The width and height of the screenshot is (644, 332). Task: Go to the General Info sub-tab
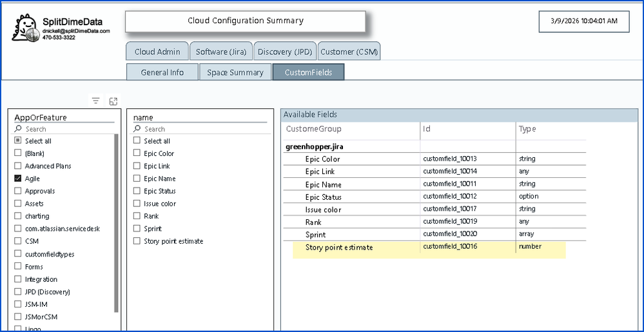click(162, 72)
